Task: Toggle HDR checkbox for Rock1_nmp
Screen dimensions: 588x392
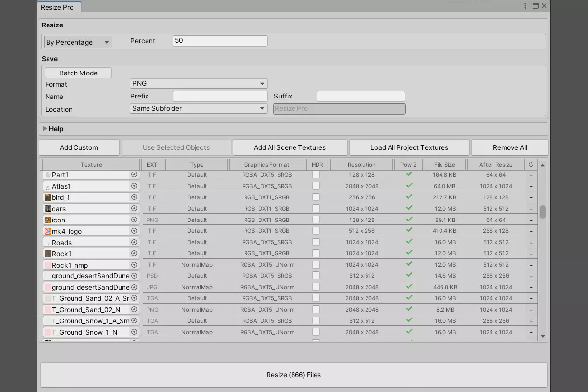Action: tap(316, 265)
